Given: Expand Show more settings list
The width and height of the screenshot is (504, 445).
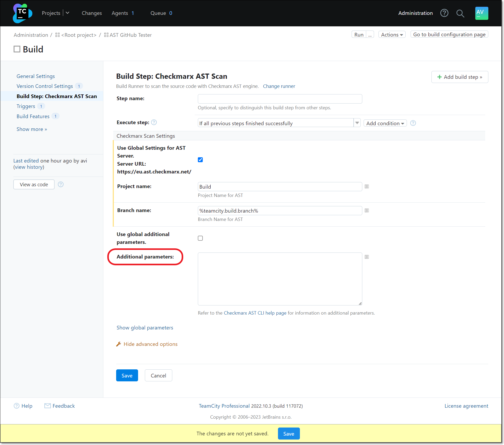Looking at the screenshot, I should [x=32, y=129].
